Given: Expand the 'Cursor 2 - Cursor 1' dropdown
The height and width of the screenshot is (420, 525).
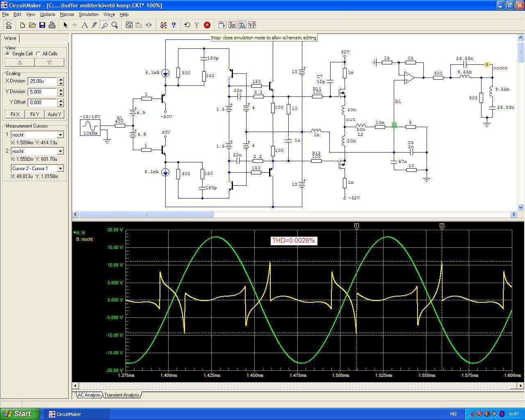Looking at the screenshot, I should 60,169.
